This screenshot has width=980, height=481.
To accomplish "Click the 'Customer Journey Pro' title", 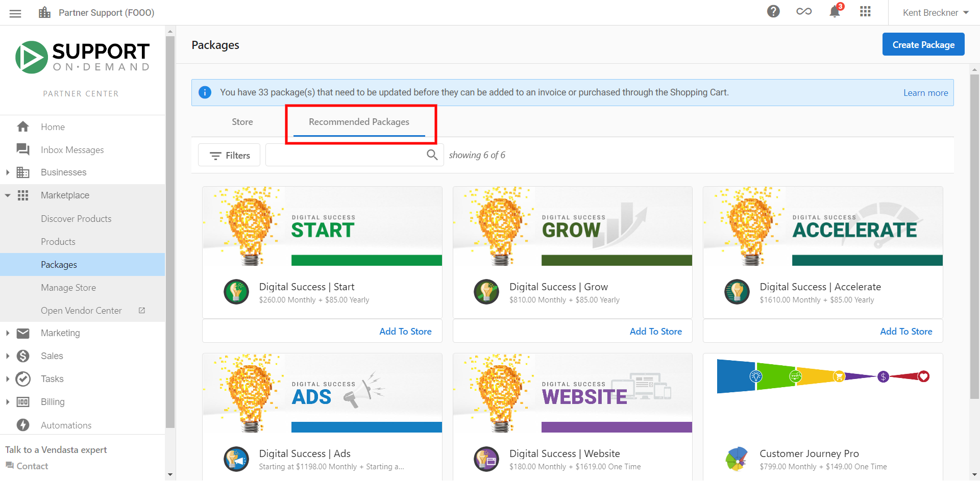I will (809, 453).
